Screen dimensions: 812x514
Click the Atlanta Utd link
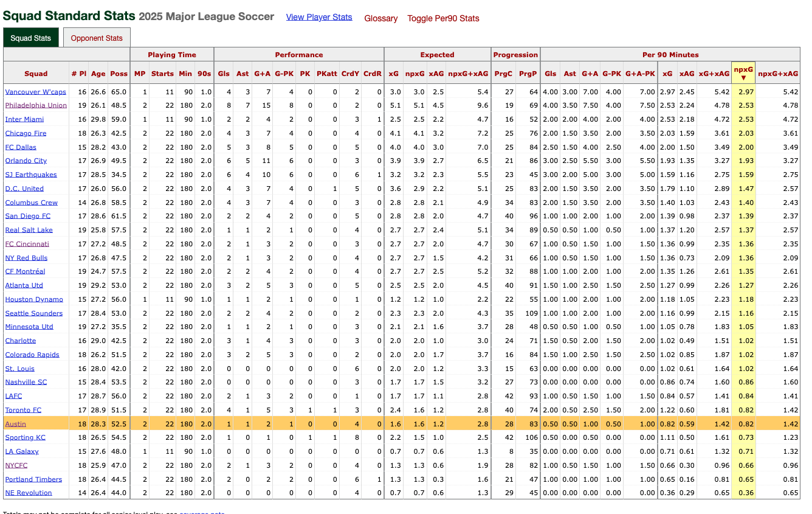pos(24,285)
